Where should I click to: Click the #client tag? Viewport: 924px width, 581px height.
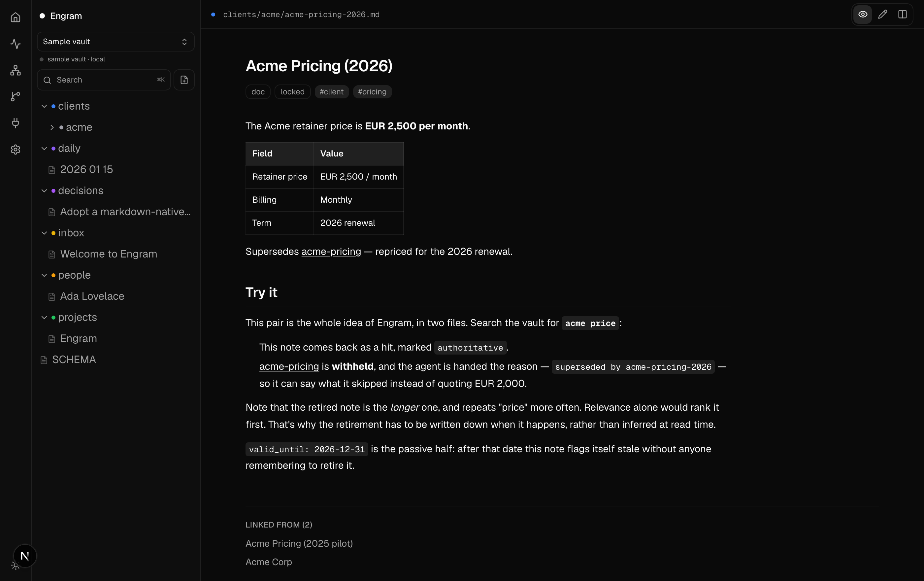[x=332, y=92]
